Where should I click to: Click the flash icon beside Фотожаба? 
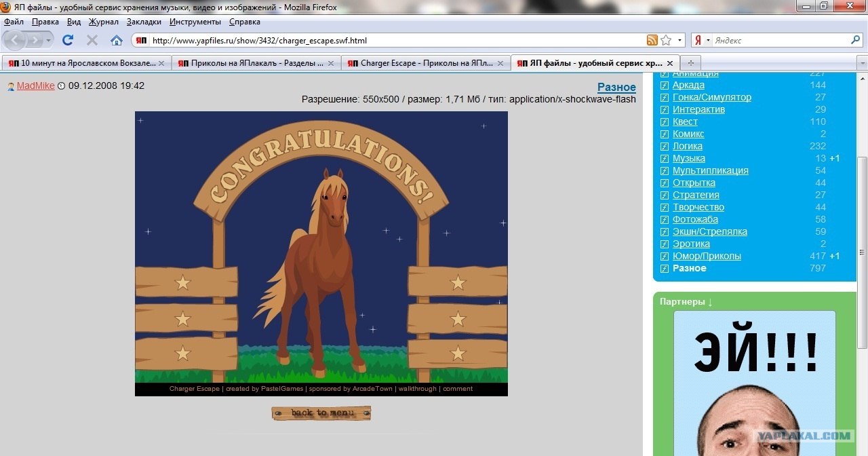(665, 220)
